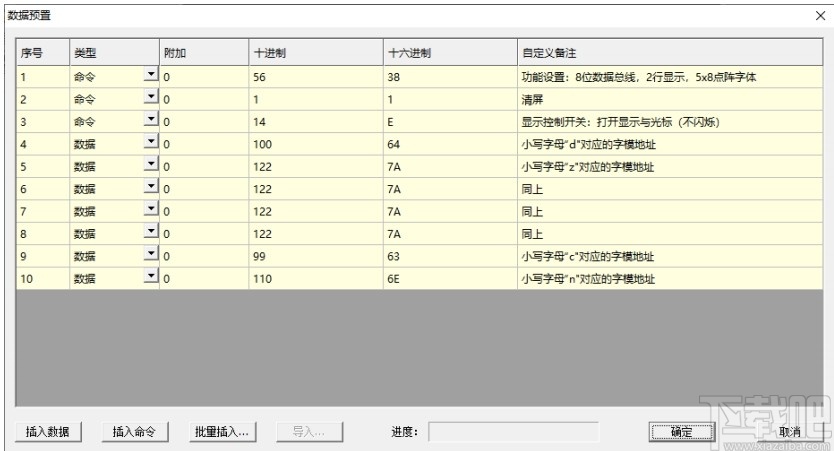Select decimal value 110 in row 10
The width and height of the screenshot is (834, 451).
(316, 278)
